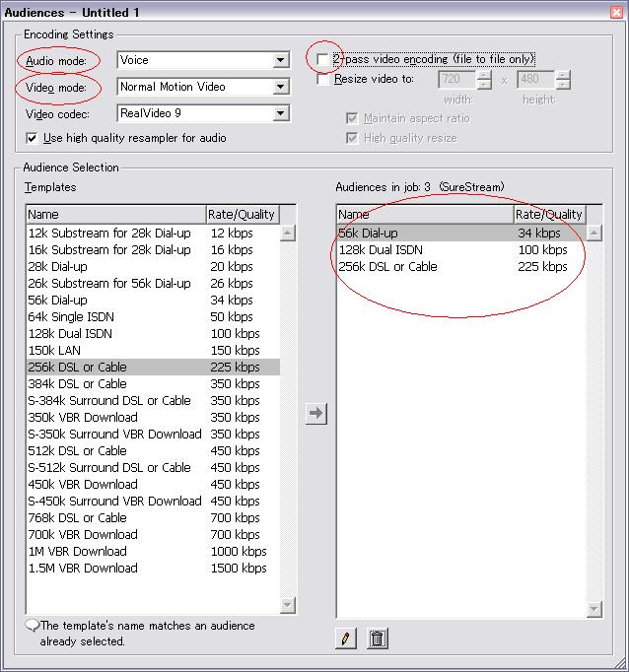Select S-512k Surround DSL or Cable template
Image resolution: width=629 pixels, height=672 pixels.
click(x=153, y=467)
